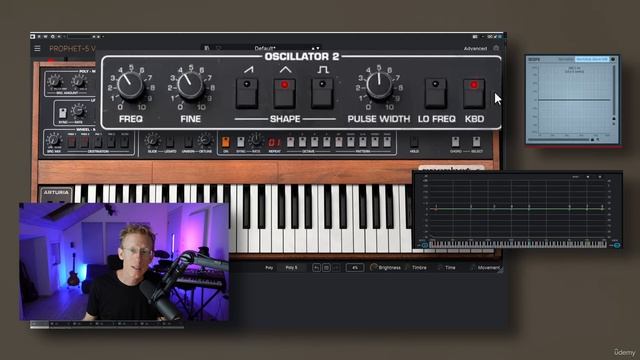Enable the square pulse shape switch
This screenshot has width=640, height=360.
[322, 93]
